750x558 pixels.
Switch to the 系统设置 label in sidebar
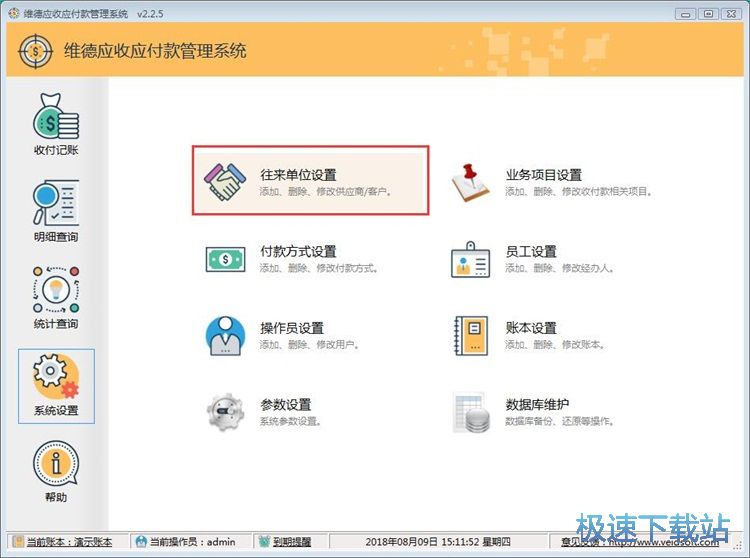click(x=56, y=410)
